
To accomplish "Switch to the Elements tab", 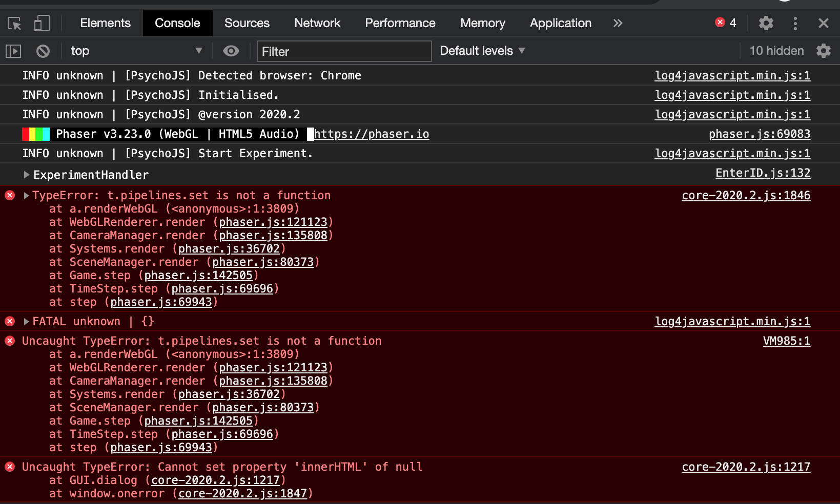I will pos(105,23).
